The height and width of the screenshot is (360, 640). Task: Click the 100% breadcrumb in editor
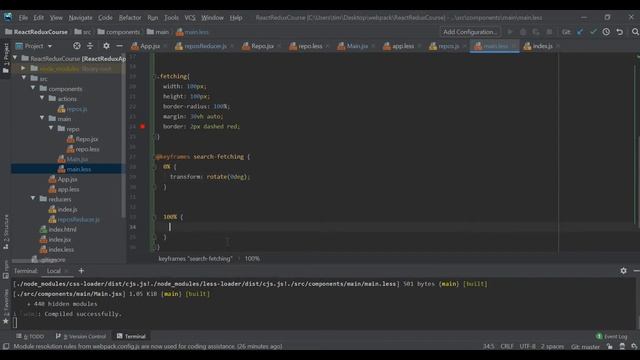(252, 259)
